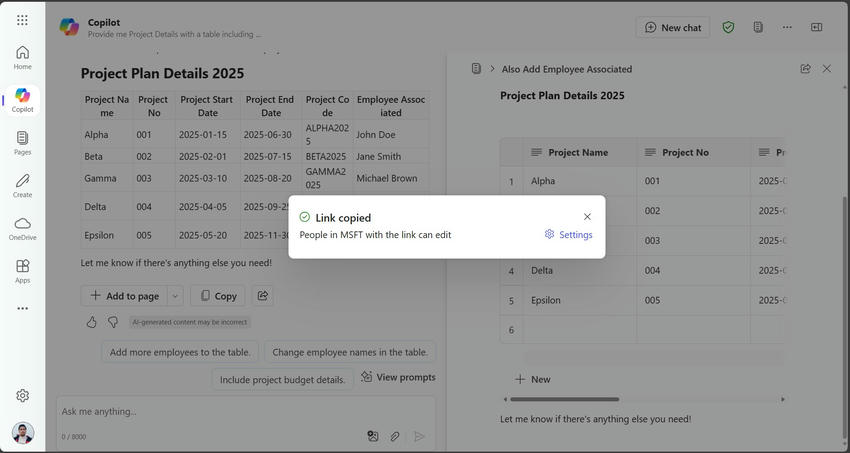The height and width of the screenshot is (453, 850).
Task: Click the thumbs down feedback icon
Action: coord(113,322)
